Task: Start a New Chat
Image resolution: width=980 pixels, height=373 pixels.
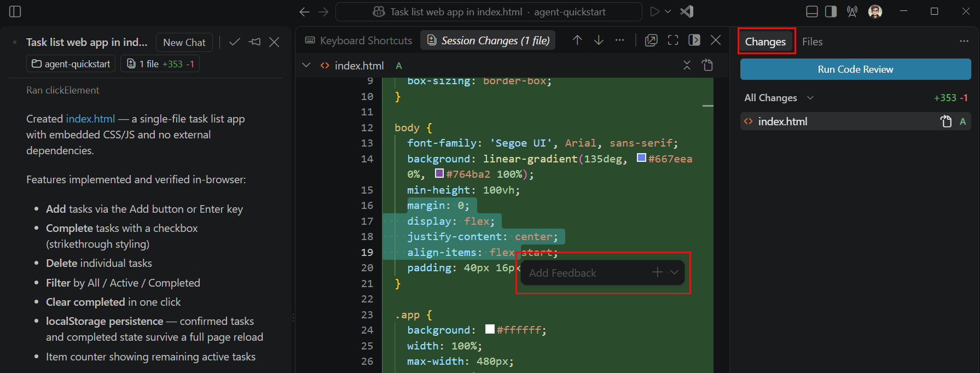Action: pos(184,42)
